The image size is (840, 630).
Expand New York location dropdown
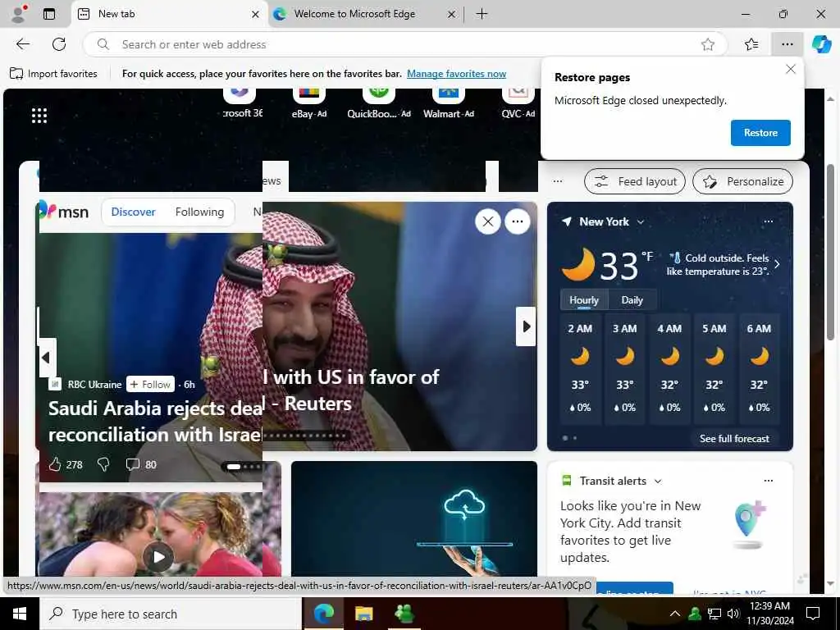640,221
